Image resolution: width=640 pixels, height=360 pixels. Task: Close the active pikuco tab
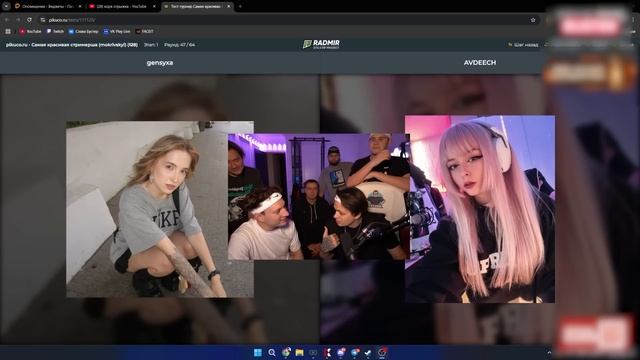(229, 7)
